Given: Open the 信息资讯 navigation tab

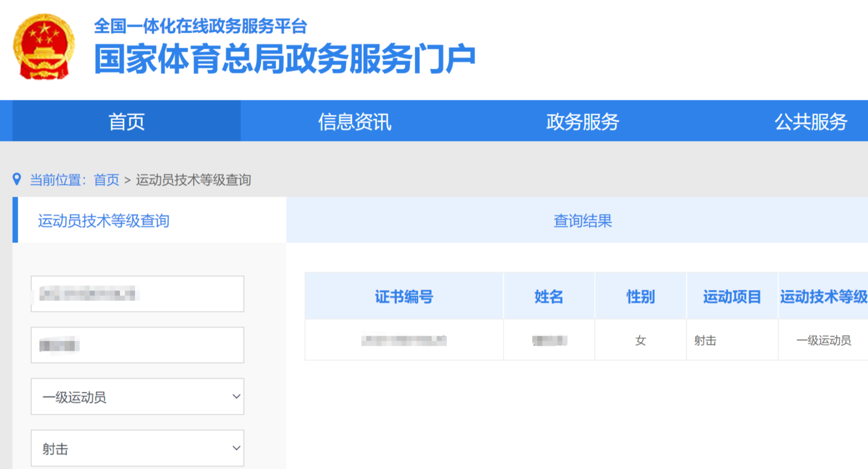Looking at the screenshot, I should tap(354, 122).
